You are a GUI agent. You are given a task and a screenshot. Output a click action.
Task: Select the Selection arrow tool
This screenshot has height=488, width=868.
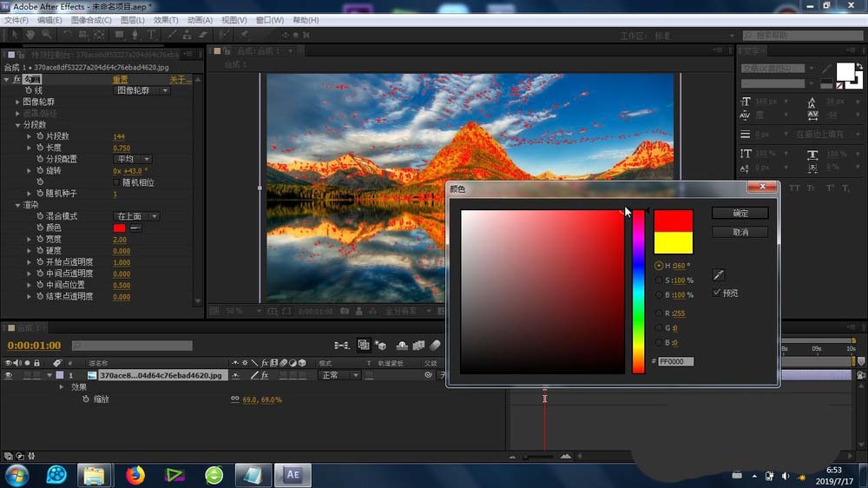(x=15, y=35)
